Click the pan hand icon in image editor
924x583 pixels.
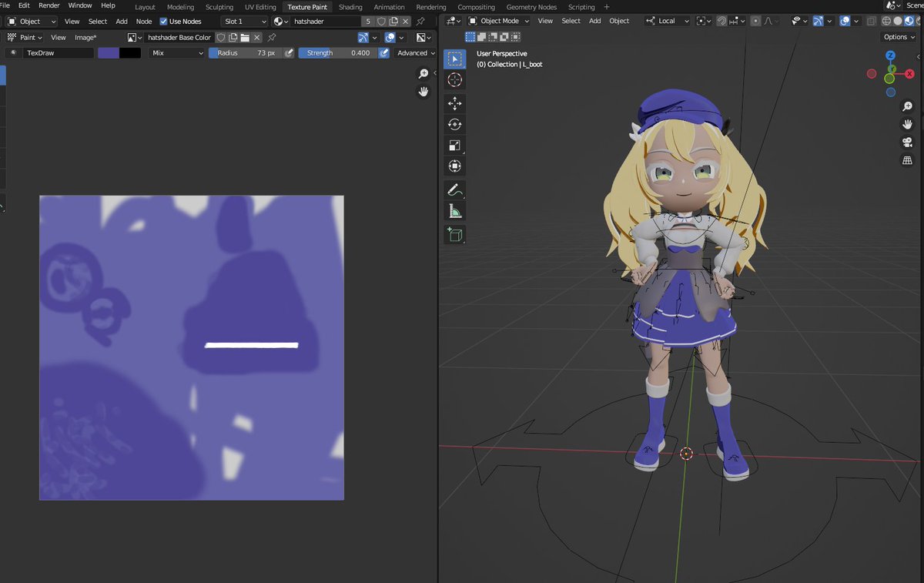coord(423,92)
